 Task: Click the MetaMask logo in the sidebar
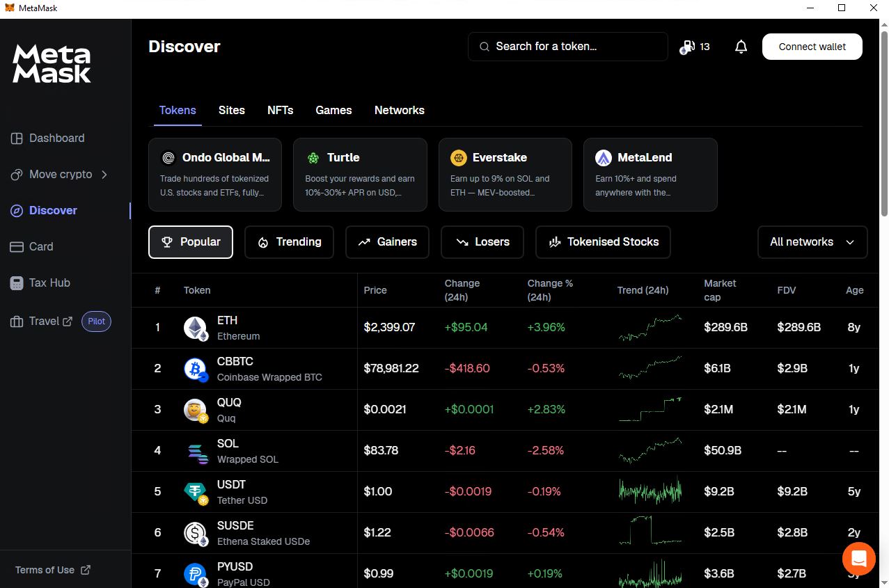point(52,64)
